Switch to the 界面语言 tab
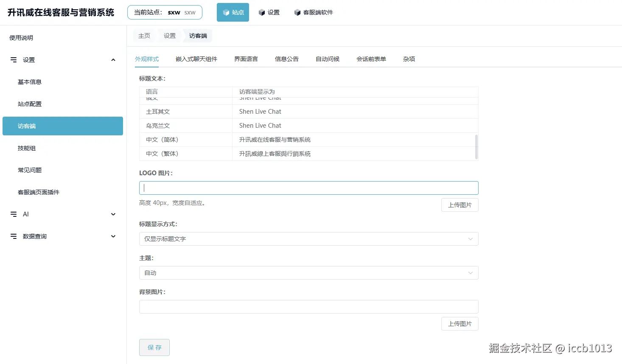 point(246,59)
